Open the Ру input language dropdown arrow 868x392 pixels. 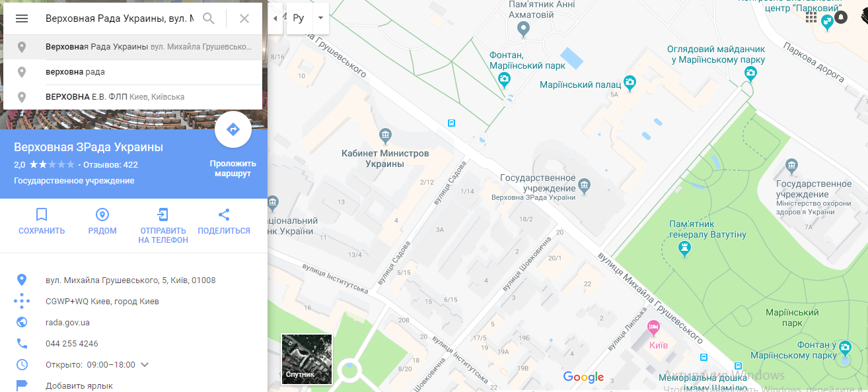[x=320, y=18]
